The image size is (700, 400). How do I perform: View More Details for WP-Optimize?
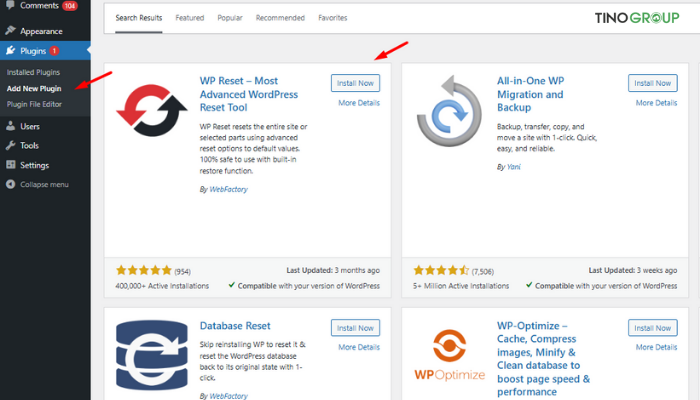click(656, 347)
